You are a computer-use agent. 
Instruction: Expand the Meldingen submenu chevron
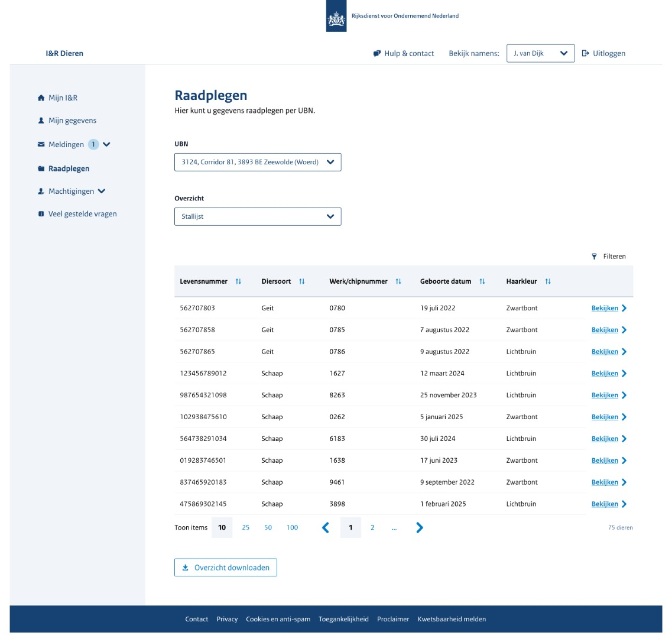pyautogui.click(x=107, y=144)
